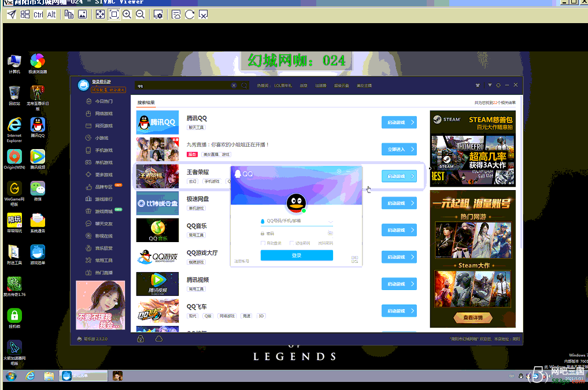This screenshot has width=588, height=390.
Task: Open the 单机游戏 sidebar category
Action: coord(100,162)
